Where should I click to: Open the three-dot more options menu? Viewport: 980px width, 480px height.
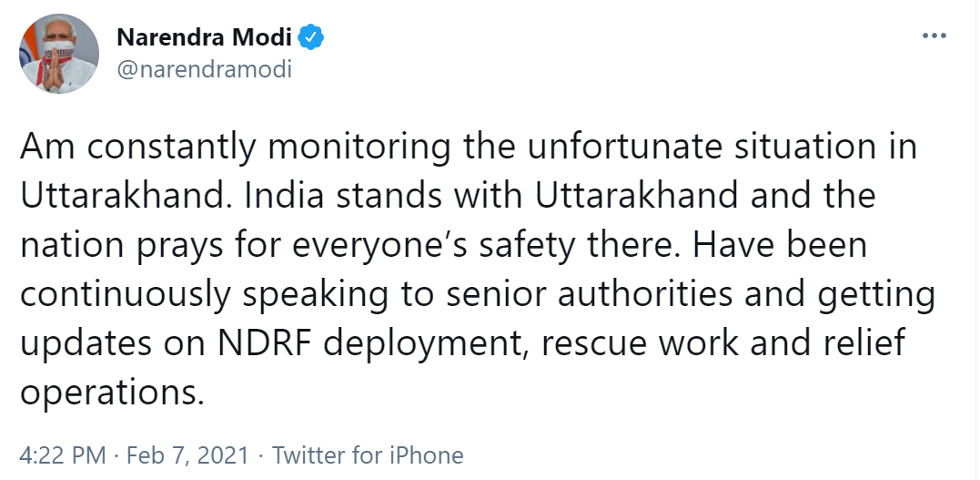click(x=935, y=36)
